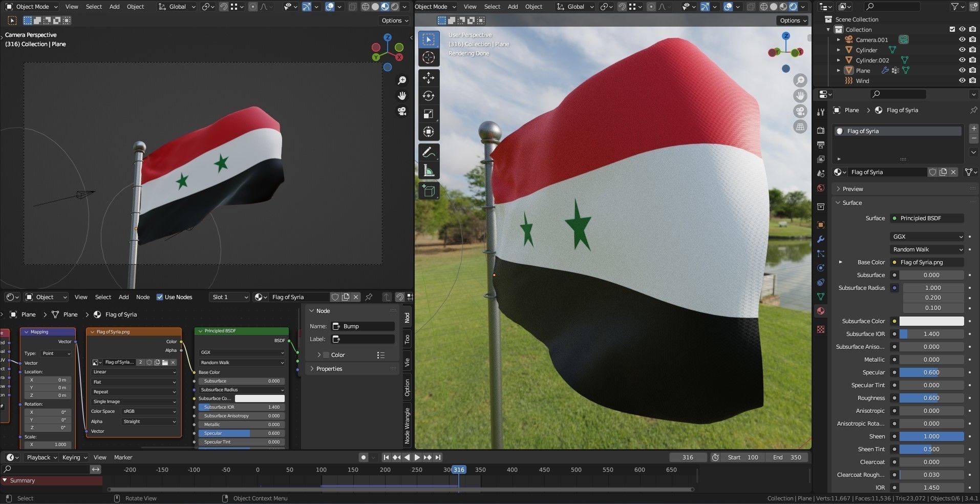
Task: Add a material slot with plus button
Action: (x=974, y=129)
